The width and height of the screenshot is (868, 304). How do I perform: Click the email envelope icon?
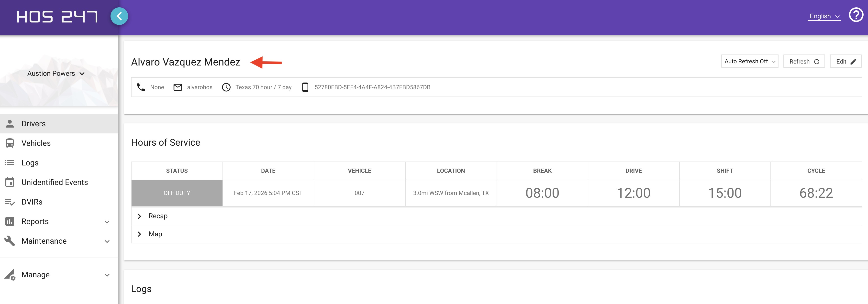coord(178,87)
